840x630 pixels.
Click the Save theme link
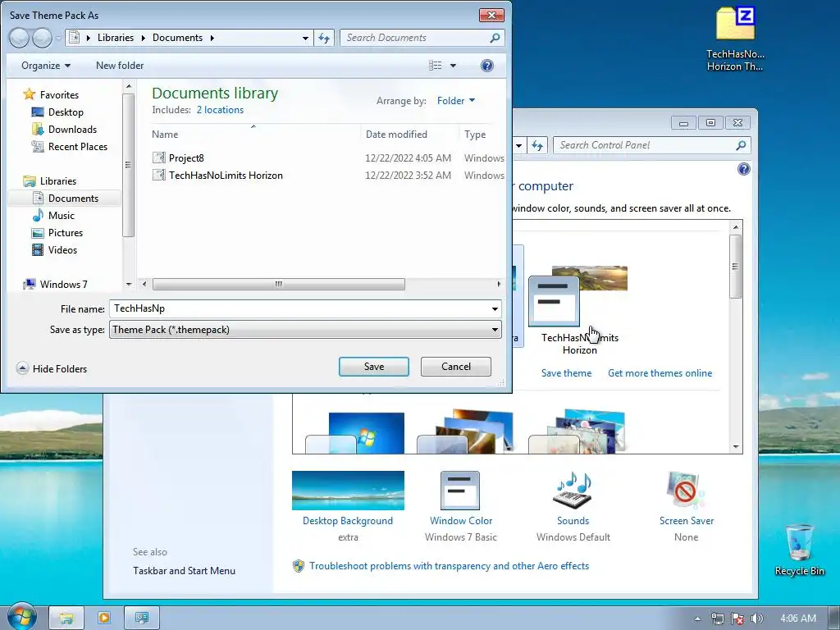coord(566,373)
